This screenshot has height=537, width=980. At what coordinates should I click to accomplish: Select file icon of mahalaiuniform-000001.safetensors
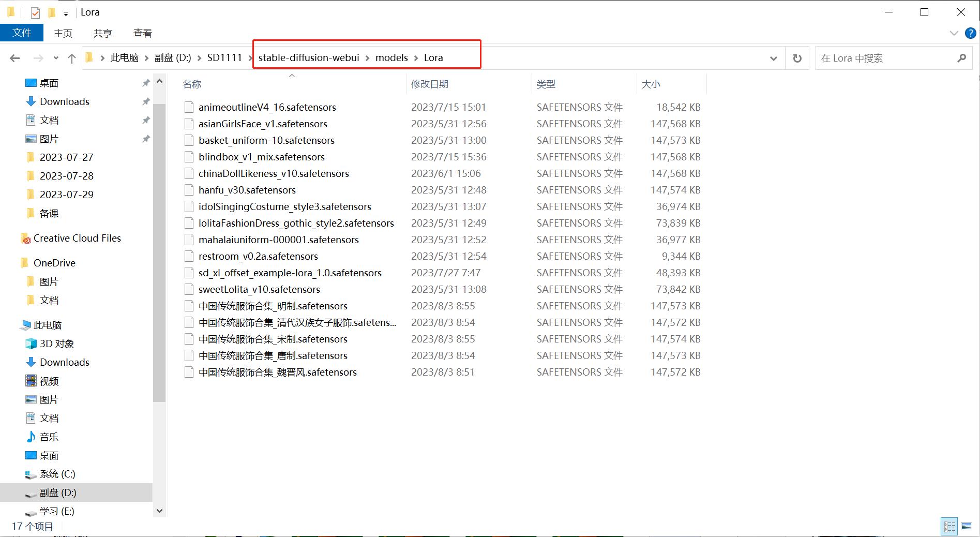point(189,240)
